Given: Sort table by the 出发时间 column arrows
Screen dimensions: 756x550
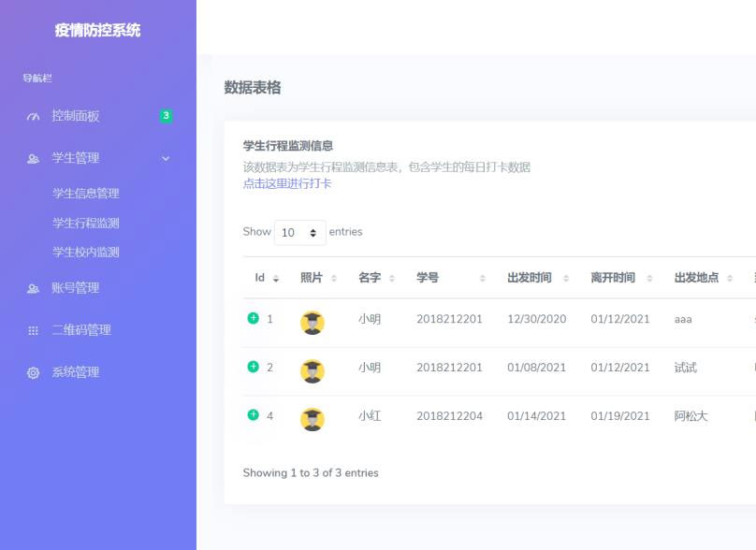Looking at the screenshot, I should coord(566,279).
